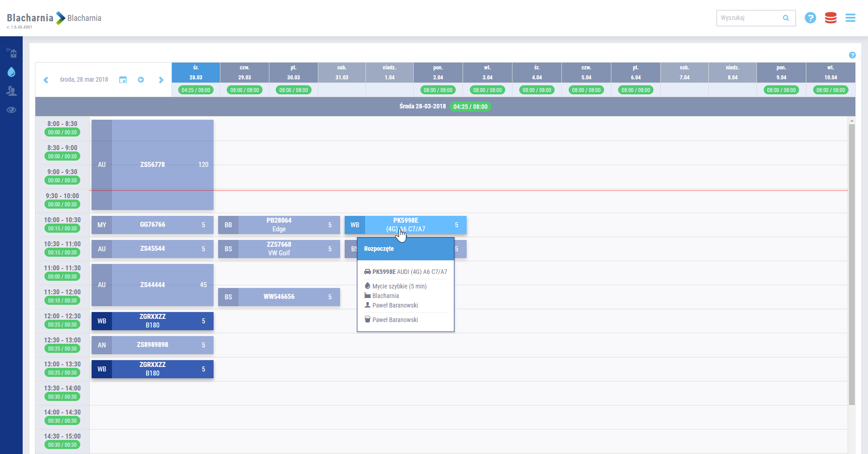Open the users icon in sidebar
The height and width of the screenshot is (454, 868).
pyautogui.click(x=11, y=91)
